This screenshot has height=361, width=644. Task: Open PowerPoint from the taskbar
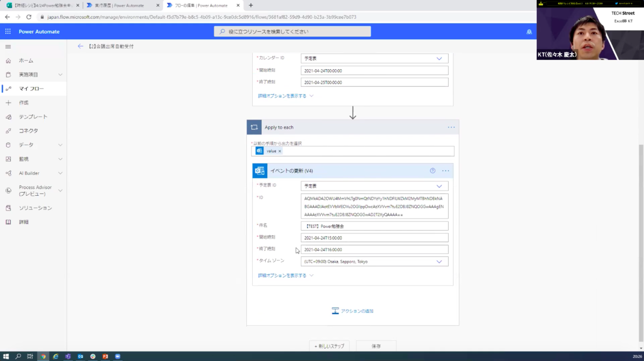tap(105, 356)
